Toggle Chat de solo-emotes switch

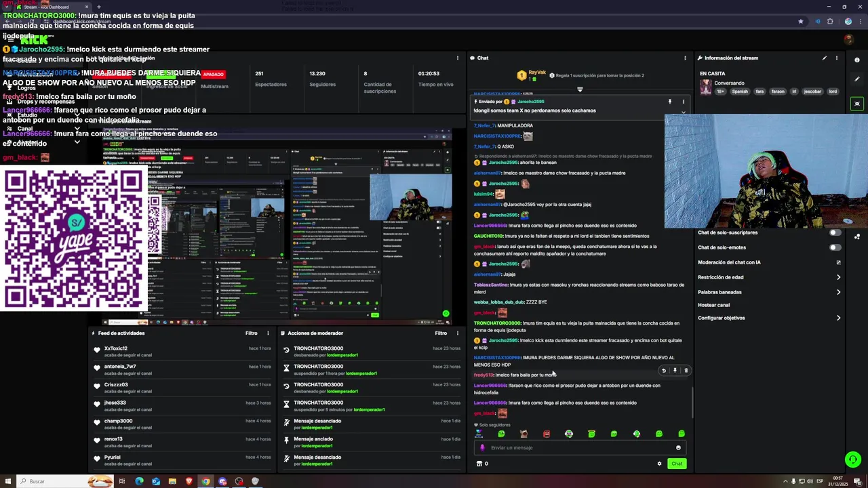tap(835, 247)
